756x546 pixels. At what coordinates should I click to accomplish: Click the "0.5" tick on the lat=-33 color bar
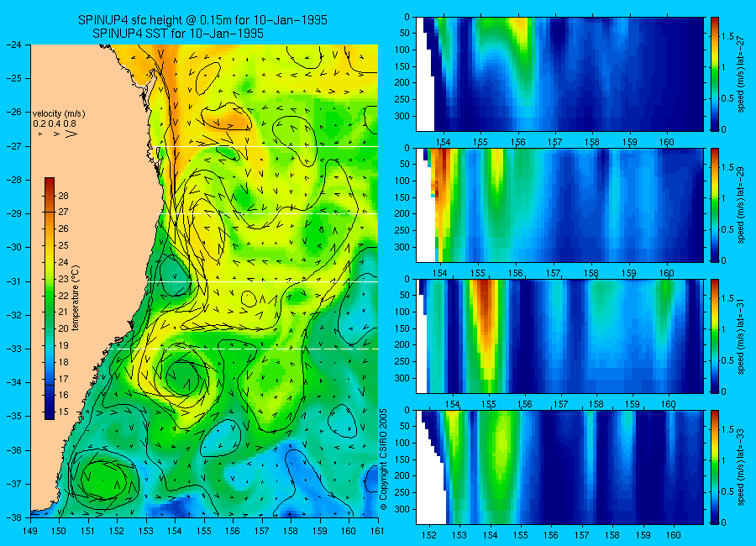728,491
